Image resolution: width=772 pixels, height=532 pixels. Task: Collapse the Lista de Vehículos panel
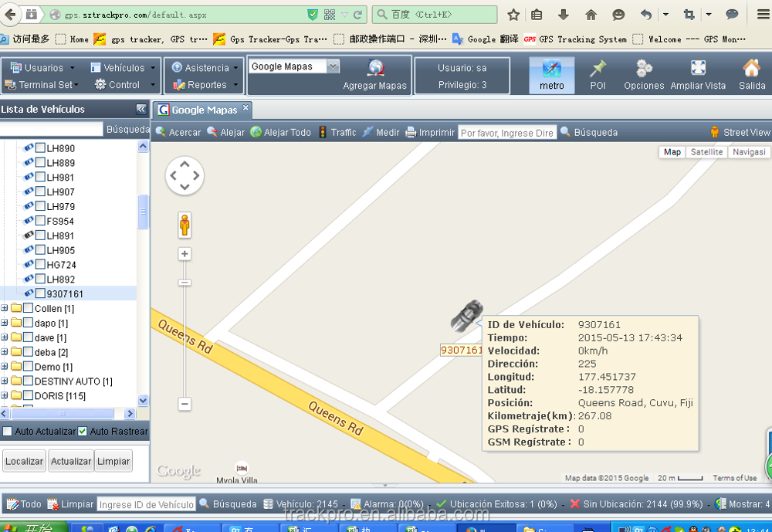[141, 109]
